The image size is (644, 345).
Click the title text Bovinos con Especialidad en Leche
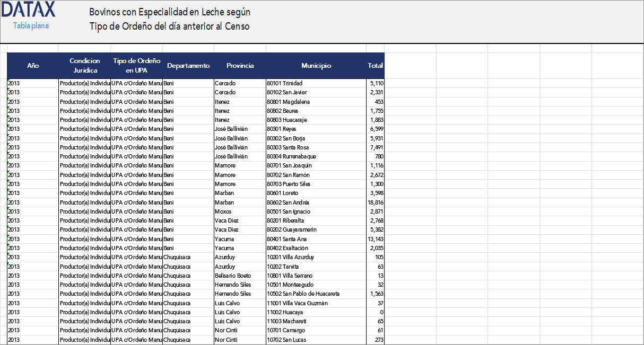(170, 12)
